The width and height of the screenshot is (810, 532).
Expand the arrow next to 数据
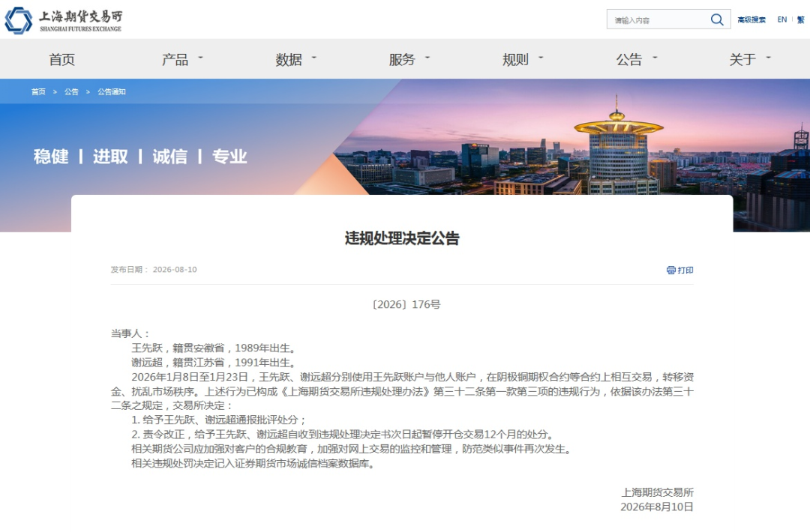(x=313, y=57)
